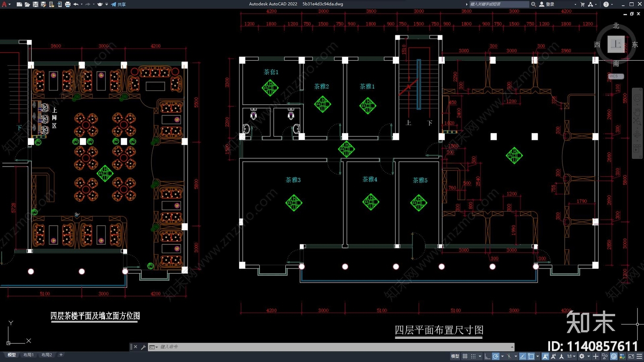Screen dimensions: 644x362
Task: Click the Open file folder icon
Action: (27, 4)
